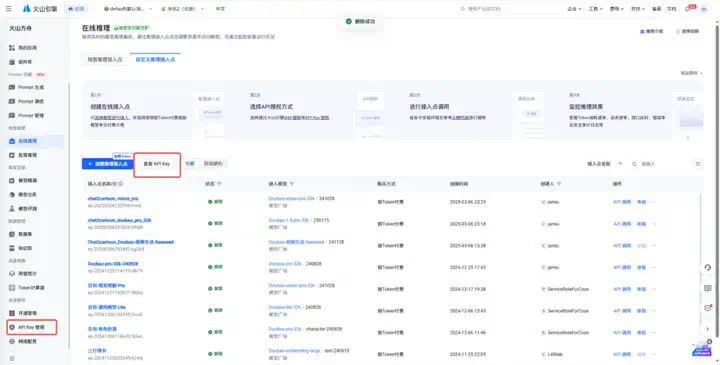Open more actions for chat2cartoon_vision_pro row
This screenshot has height=365, width=720.
[x=654, y=202]
